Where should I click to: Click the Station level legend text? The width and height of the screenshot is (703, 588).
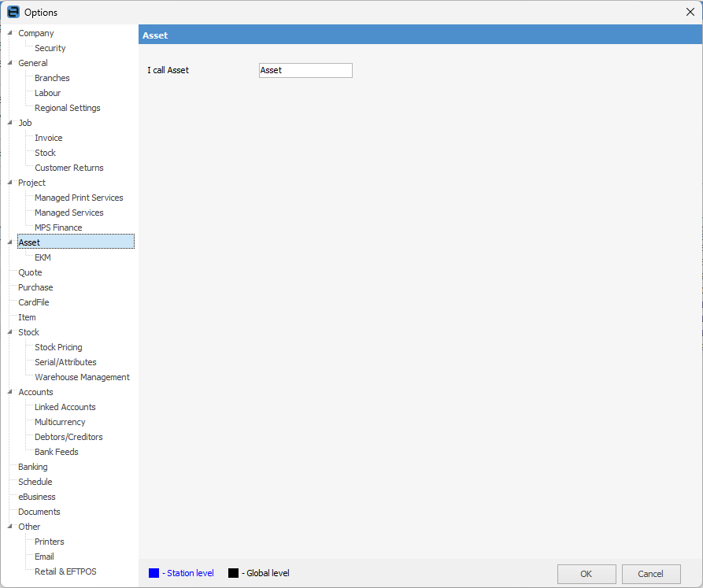click(x=188, y=573)
